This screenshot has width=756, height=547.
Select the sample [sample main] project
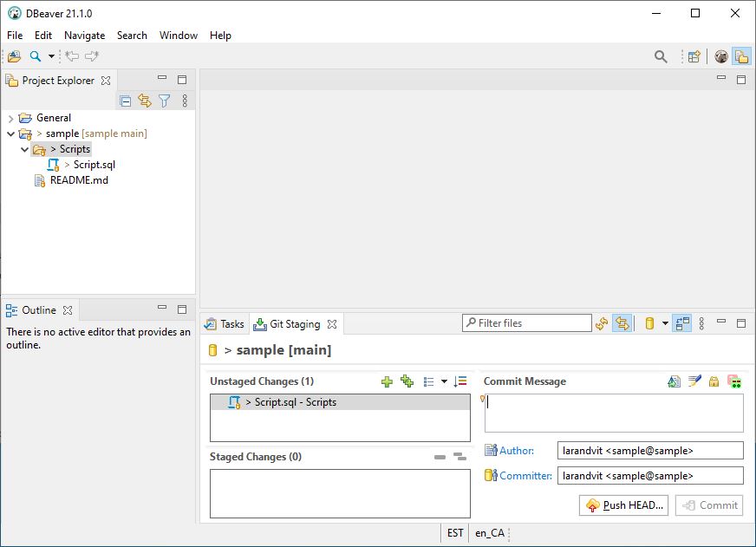click(96, 133)
